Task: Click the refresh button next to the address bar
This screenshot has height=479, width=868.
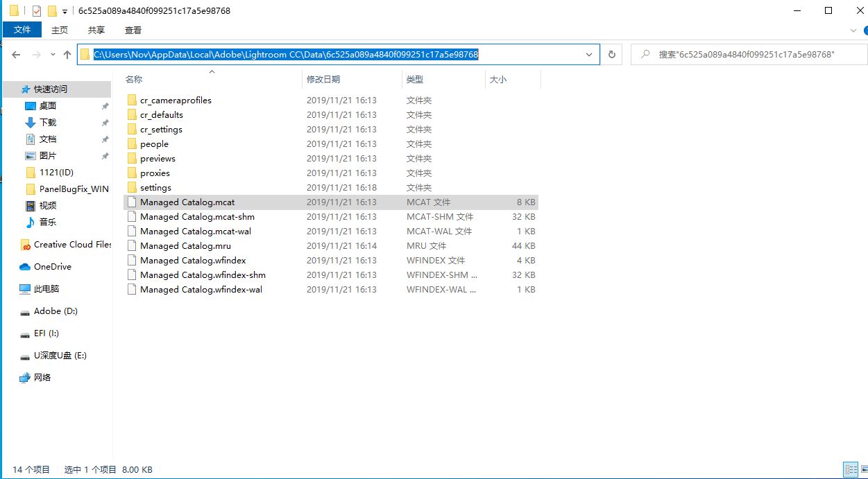Action: (x=611, y=54)
